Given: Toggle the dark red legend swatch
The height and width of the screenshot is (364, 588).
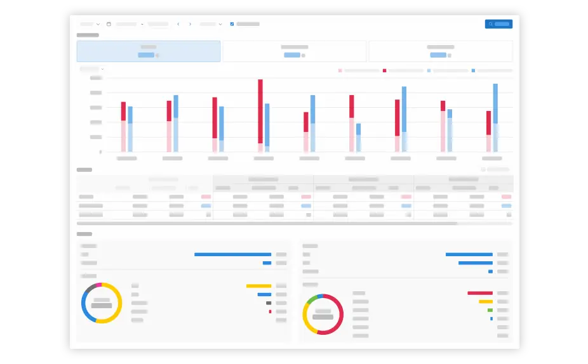Looking at the screenshot, I should tap(385, 70).
